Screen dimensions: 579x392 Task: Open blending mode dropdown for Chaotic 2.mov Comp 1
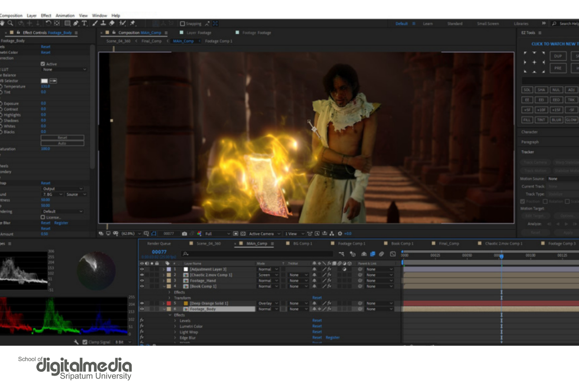click(268, 275)
